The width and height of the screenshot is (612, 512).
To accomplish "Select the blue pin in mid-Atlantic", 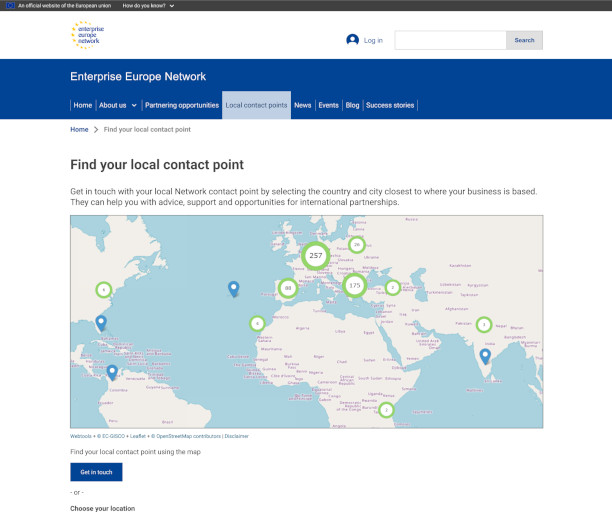I will (233, 289).
